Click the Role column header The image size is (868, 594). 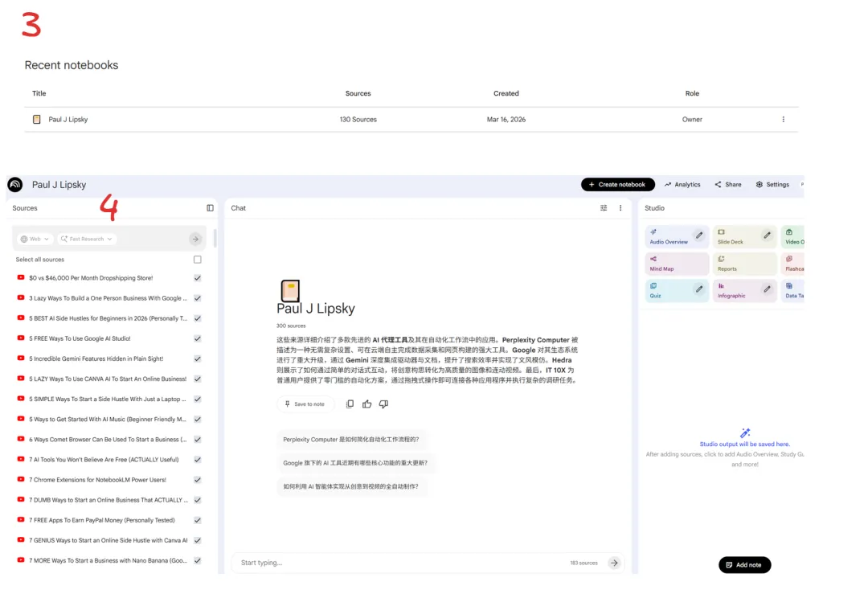[x=692, y=93]
